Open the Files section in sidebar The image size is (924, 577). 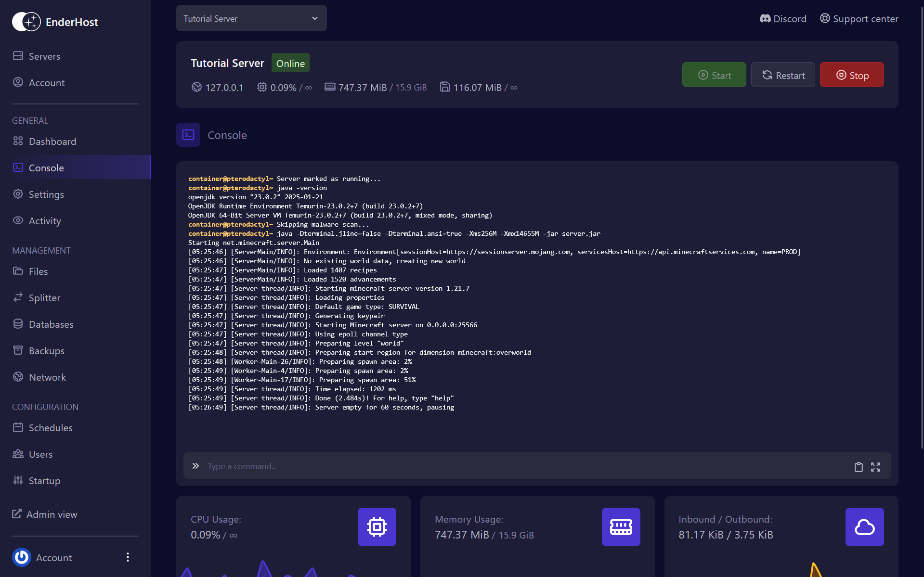pyautogui.click(x=38, y=271)
